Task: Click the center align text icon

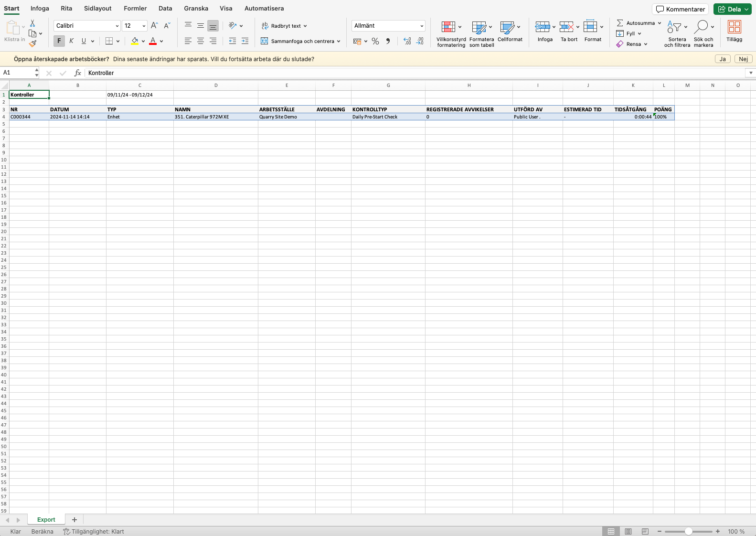Action: [201, 41]
